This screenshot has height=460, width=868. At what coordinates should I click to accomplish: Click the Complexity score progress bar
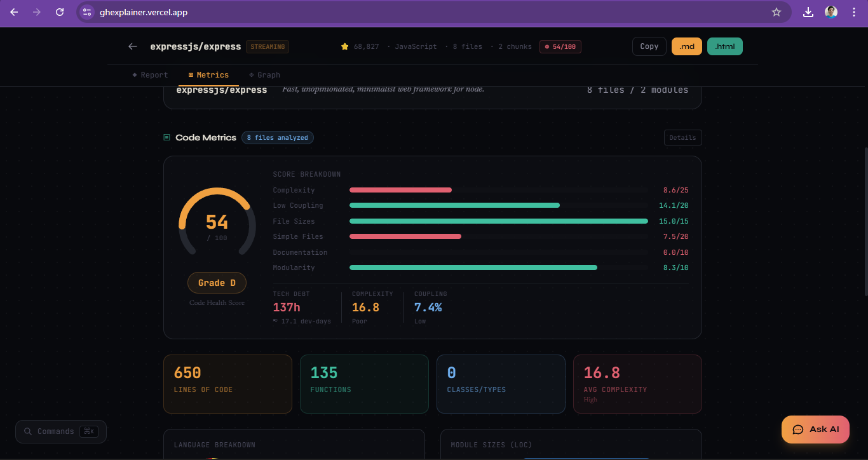point(400,189)
